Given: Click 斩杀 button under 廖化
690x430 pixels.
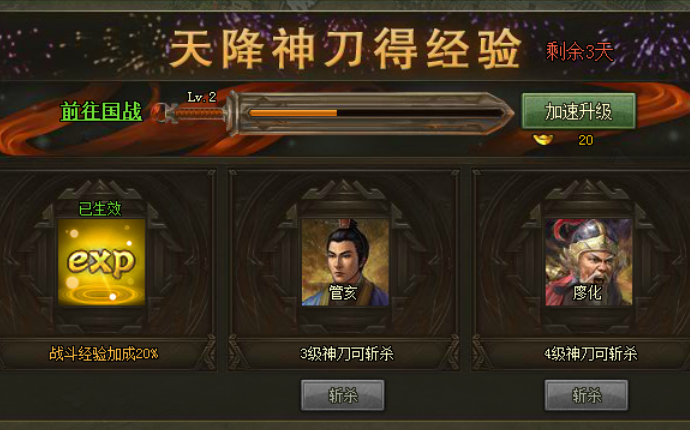Looking at the screenshot, I should click(587, 395).
